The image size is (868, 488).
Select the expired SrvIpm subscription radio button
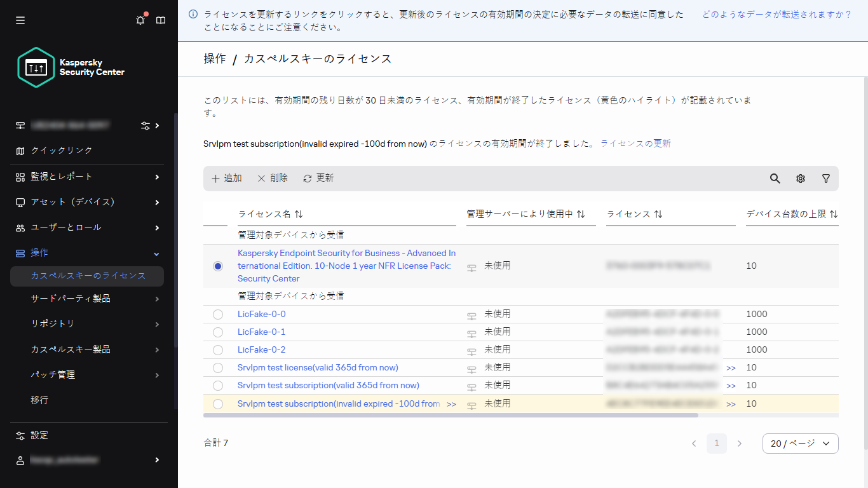coord(218,403)
